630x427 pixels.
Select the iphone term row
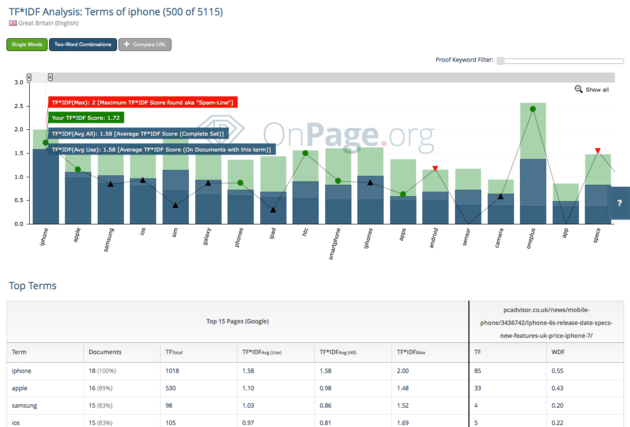[x=315, y=371]
